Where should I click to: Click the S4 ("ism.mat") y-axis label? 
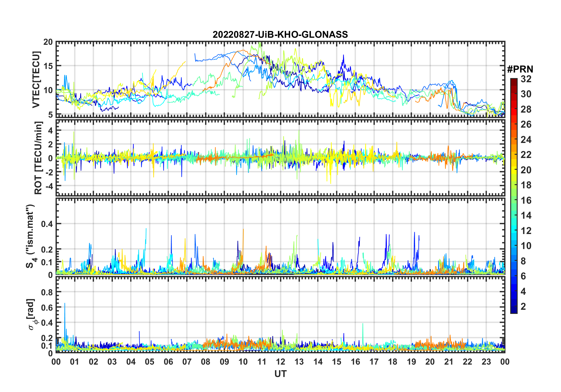pyautogui.click(x=31, y=236)
